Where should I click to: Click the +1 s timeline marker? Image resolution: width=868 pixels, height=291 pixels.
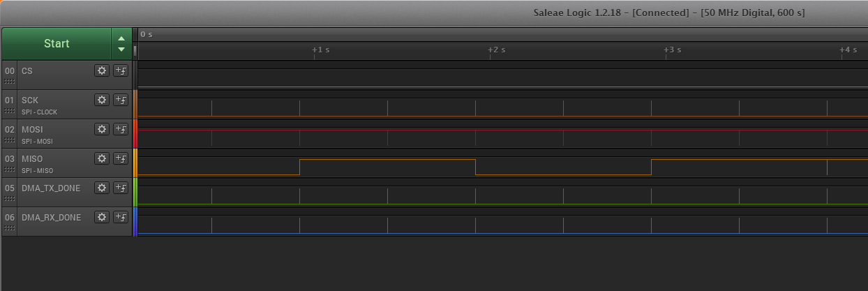pyautogui.click(x=320, y=50)
